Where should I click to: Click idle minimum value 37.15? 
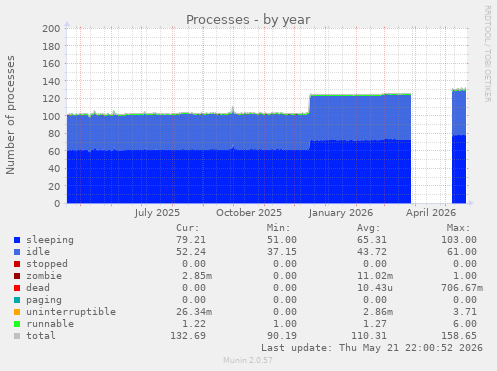pyautogui.click(x=282, y=252)
